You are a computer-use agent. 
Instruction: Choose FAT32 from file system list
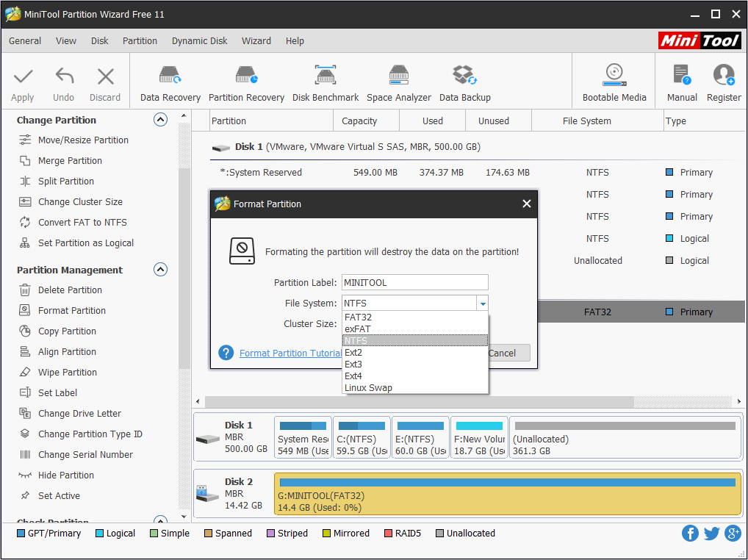coord(415,317)
